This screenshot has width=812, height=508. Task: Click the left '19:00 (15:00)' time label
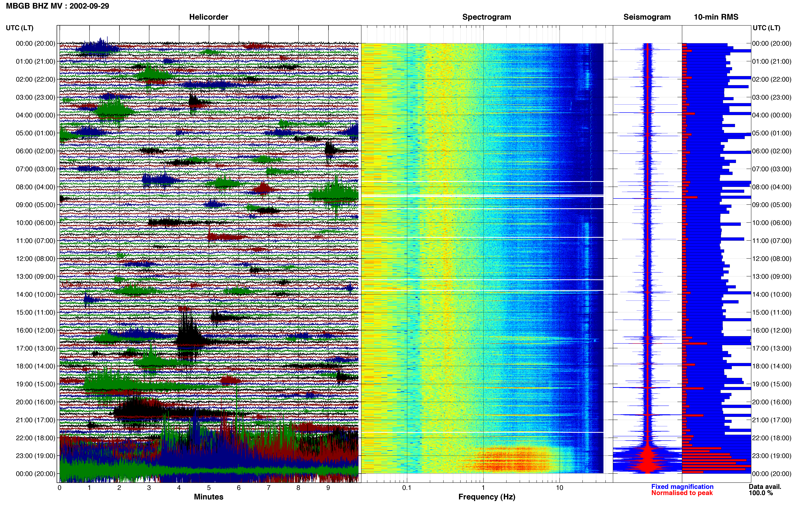pos(36,384)
